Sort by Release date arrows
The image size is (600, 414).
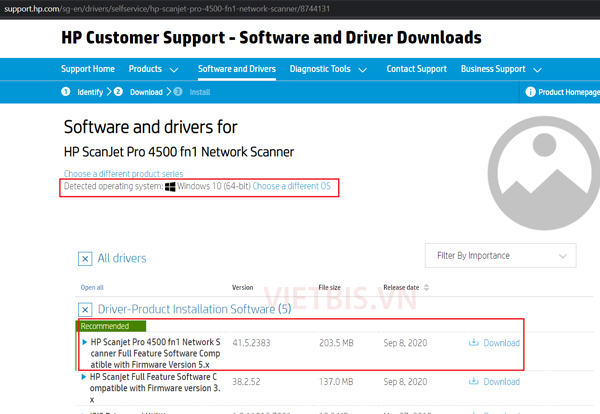[x=427, y=287]
